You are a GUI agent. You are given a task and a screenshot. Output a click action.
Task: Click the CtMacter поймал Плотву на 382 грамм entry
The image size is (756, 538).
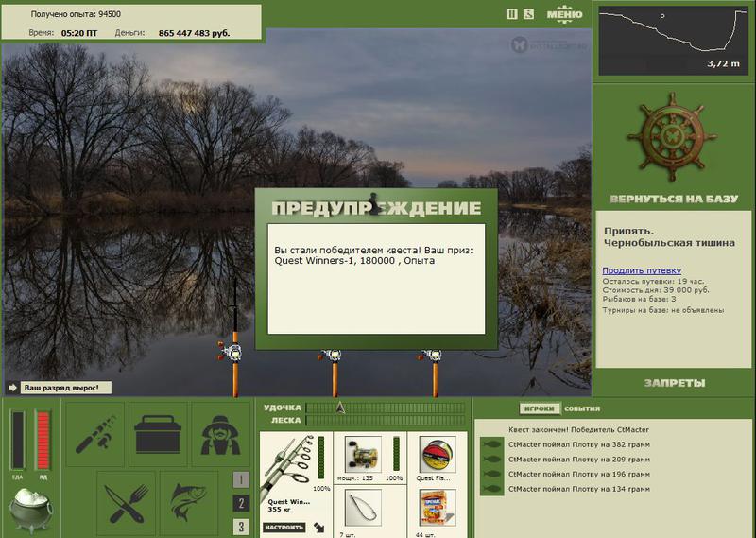[579, 444]
